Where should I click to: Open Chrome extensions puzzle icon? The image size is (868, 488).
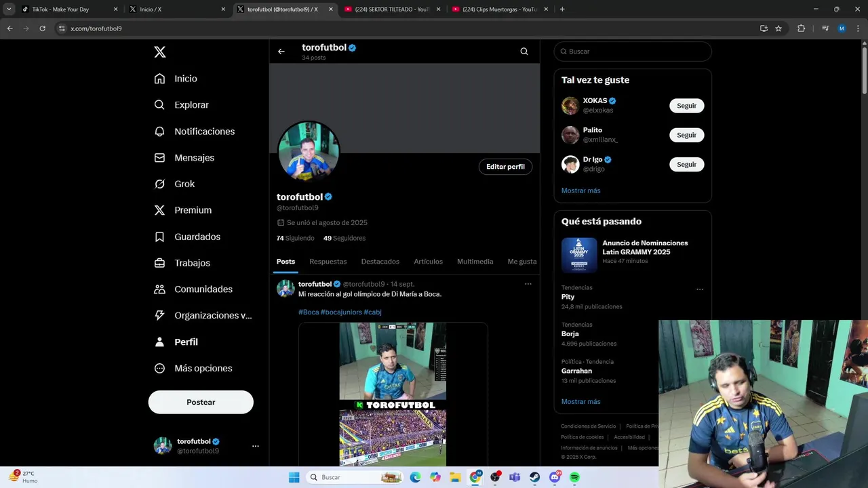(802, 28)
